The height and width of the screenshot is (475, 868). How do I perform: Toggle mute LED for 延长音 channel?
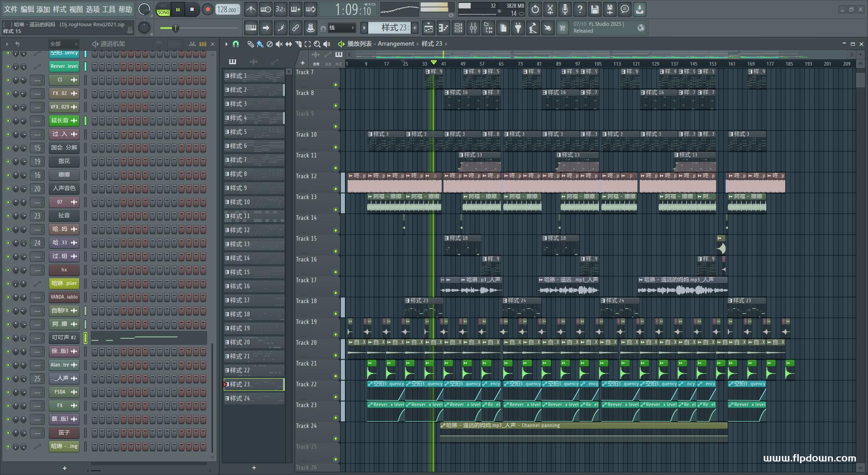point(8,121)
